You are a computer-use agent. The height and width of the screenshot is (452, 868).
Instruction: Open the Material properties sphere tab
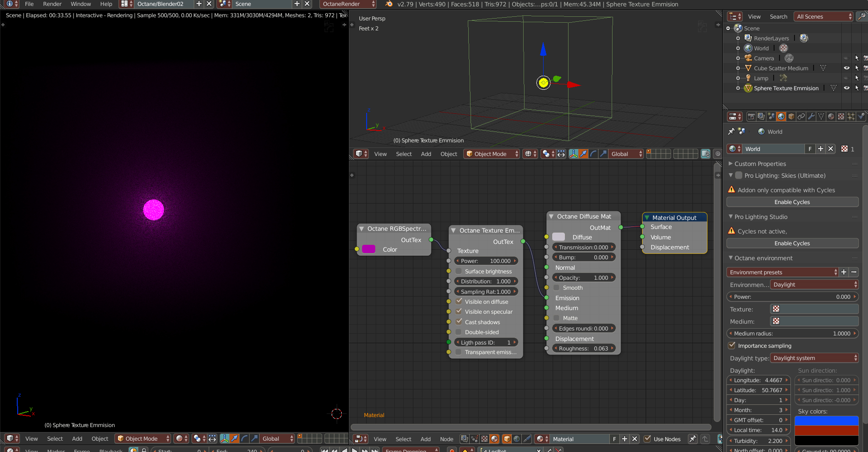pos(831,117)
